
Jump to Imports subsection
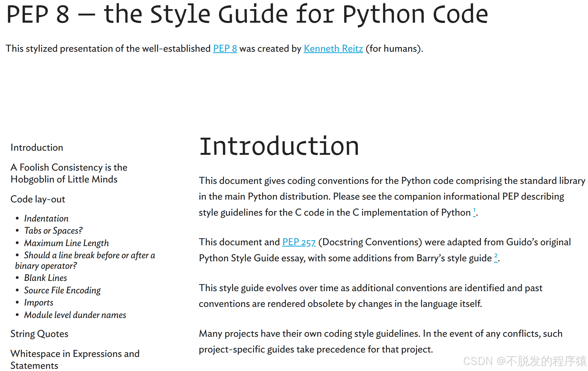(39, 303)
